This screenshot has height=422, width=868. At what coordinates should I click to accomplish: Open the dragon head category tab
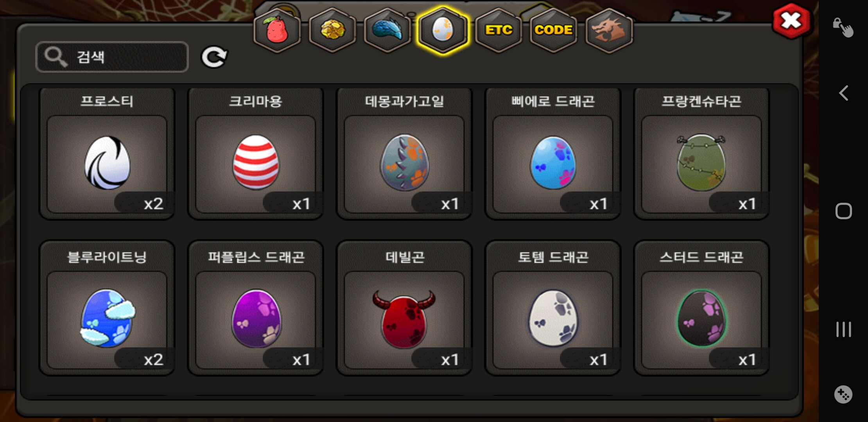609,30
